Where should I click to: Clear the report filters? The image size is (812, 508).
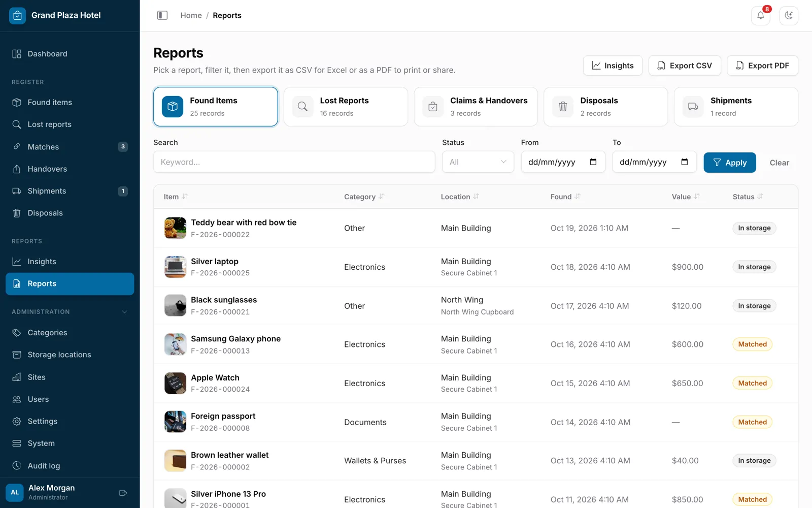779,163
